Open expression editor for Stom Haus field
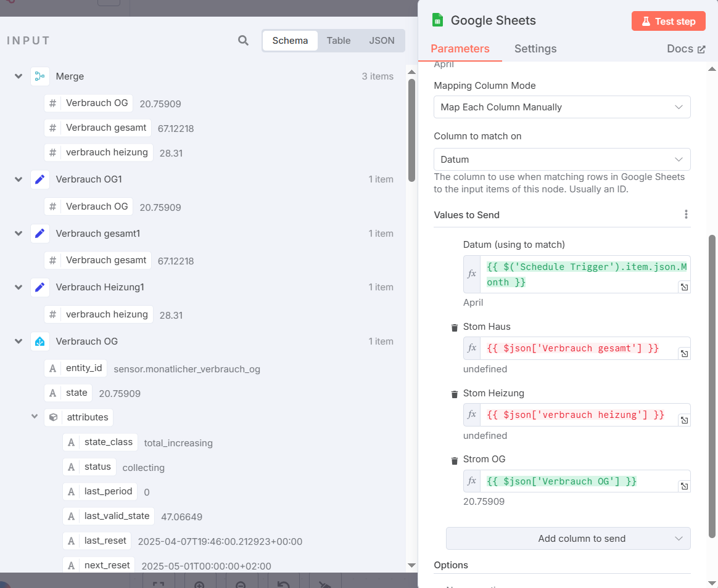This screenshot has height=588, width=718. point(684,353)
